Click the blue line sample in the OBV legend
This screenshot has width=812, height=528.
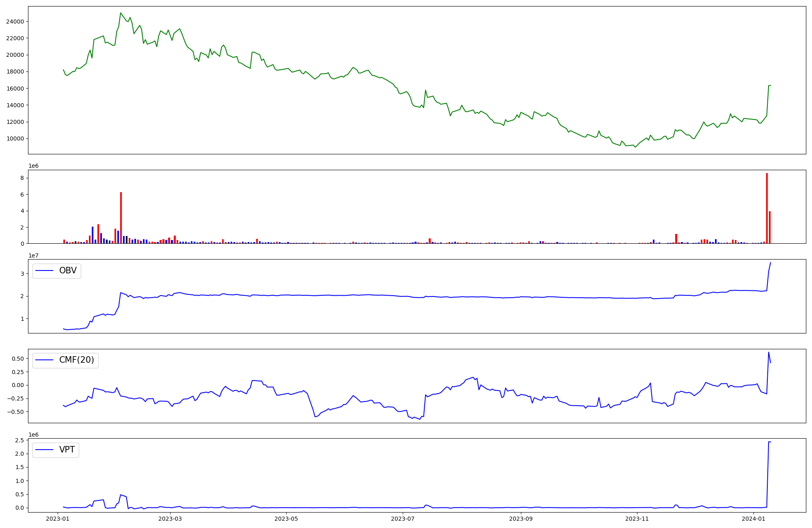tap(44, 271)
